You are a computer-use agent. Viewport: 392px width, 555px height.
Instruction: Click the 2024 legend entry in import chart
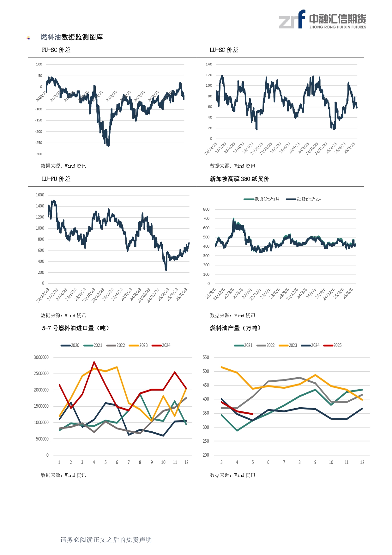point(161,345)
